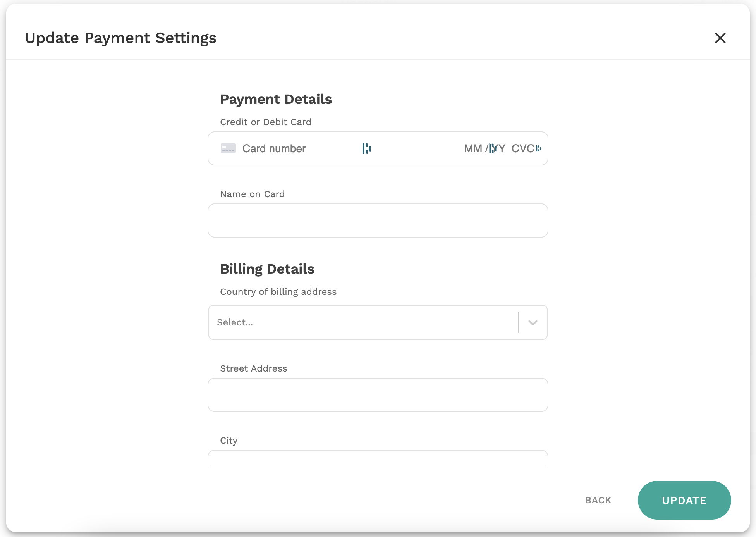Focus the Name on Card input
This screenshot has height=537, width=756.
tap(378, 220)
